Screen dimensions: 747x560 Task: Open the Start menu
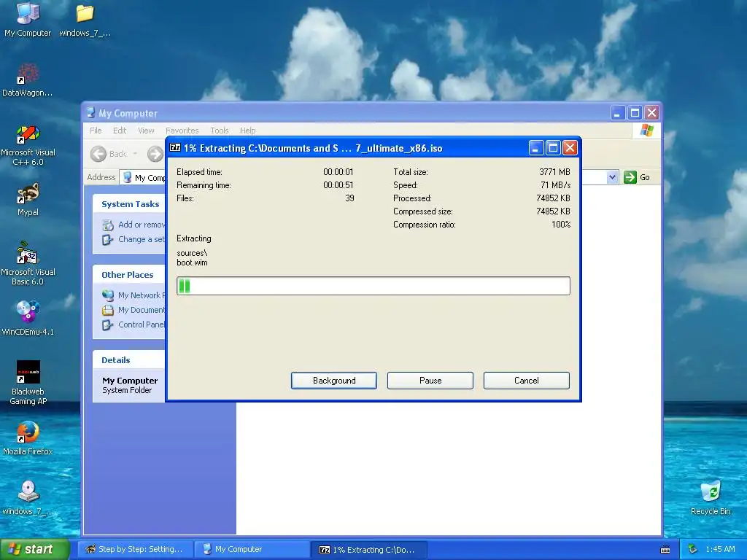point(34,549)
